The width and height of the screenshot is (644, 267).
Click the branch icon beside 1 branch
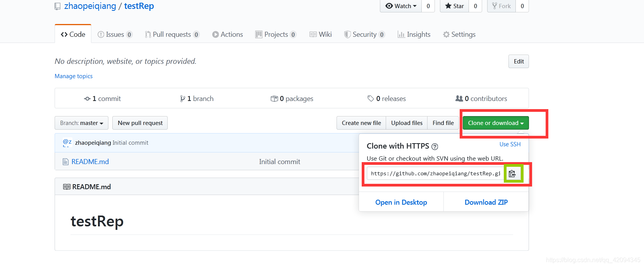click(182, 99)
